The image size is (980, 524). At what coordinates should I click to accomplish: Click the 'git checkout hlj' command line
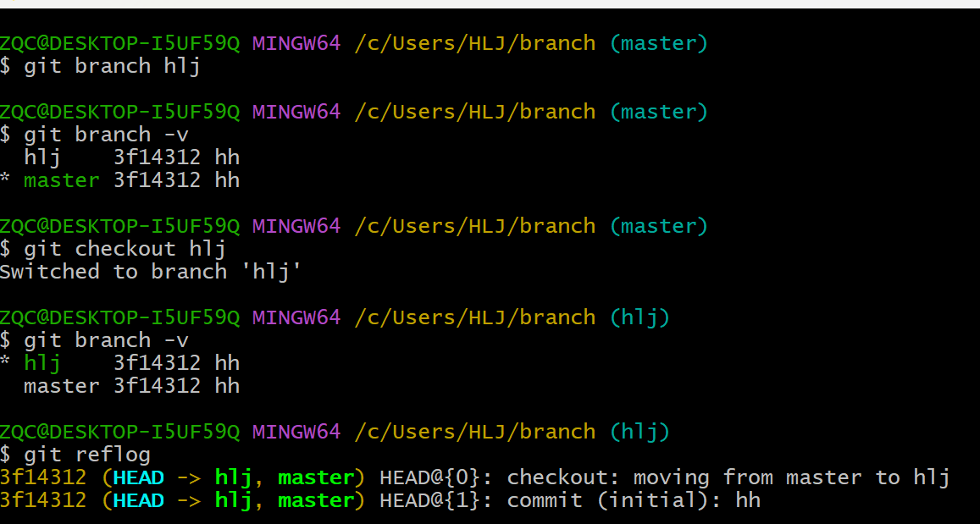point(125,249)
